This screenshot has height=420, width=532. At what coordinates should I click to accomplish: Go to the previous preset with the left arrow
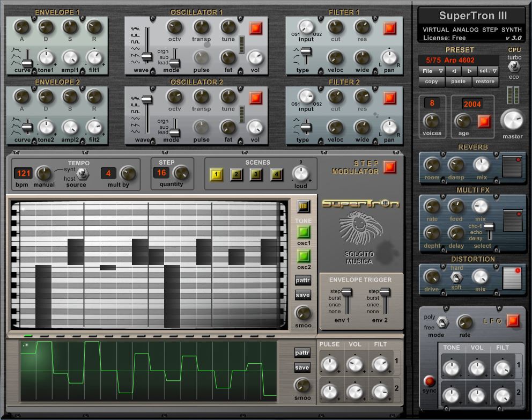click(x=454, y=71)
